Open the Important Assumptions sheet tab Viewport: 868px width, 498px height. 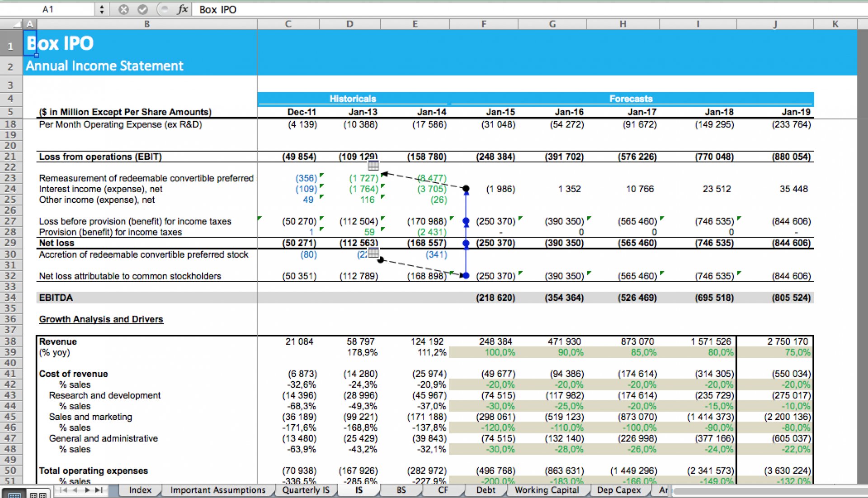click(218, 490)
